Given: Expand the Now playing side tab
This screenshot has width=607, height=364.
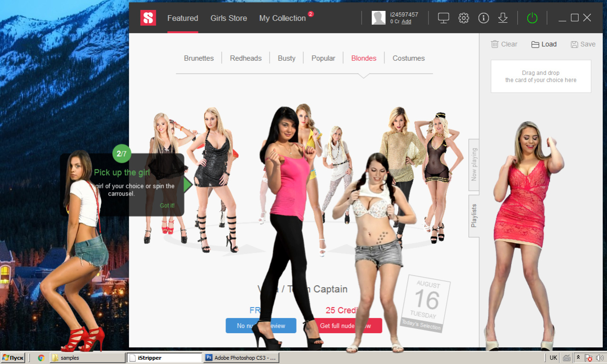Looking at the screenshot, I should (x=474, y=164).
